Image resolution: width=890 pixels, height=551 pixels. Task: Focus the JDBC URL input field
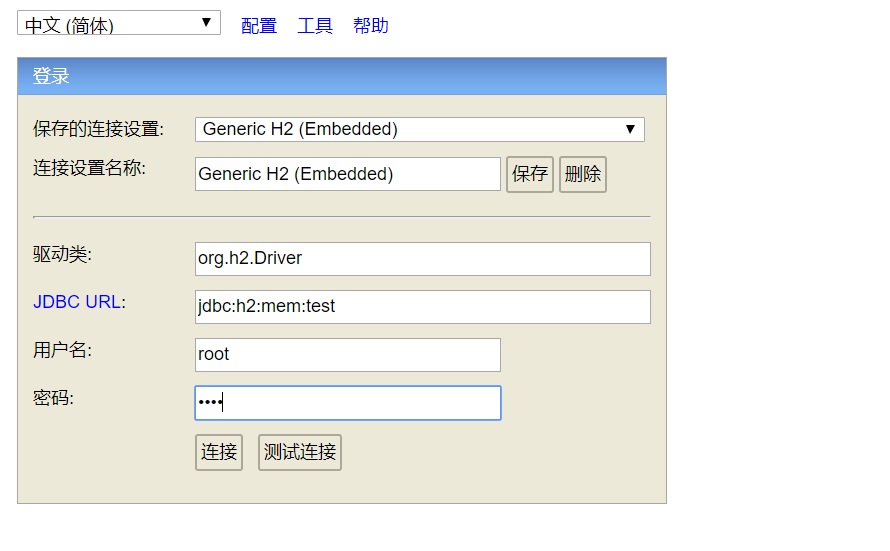pyautogui.click(x=422, y=307)
